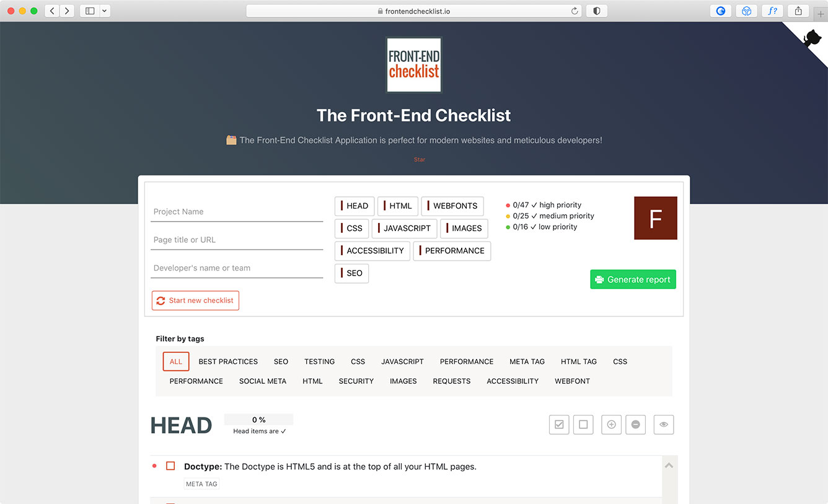Filter by SEO tag
Image resolution: width=828 pixels, height=504 pixels.
click(281, 362)
